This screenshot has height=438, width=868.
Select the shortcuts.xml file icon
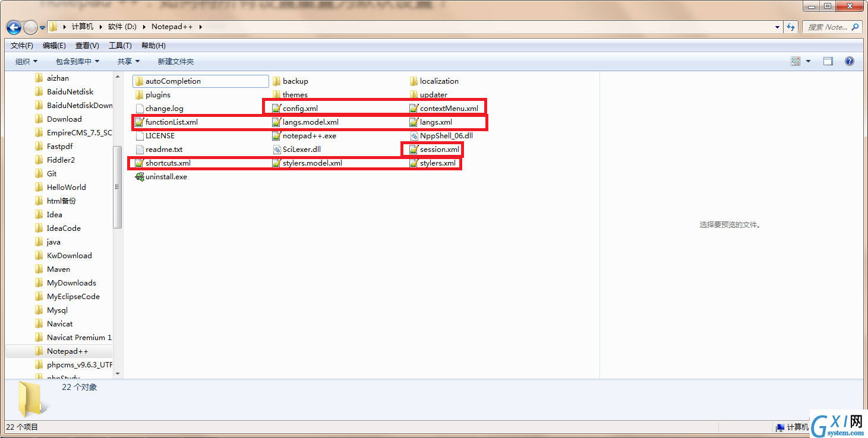(x=139, y=163)
